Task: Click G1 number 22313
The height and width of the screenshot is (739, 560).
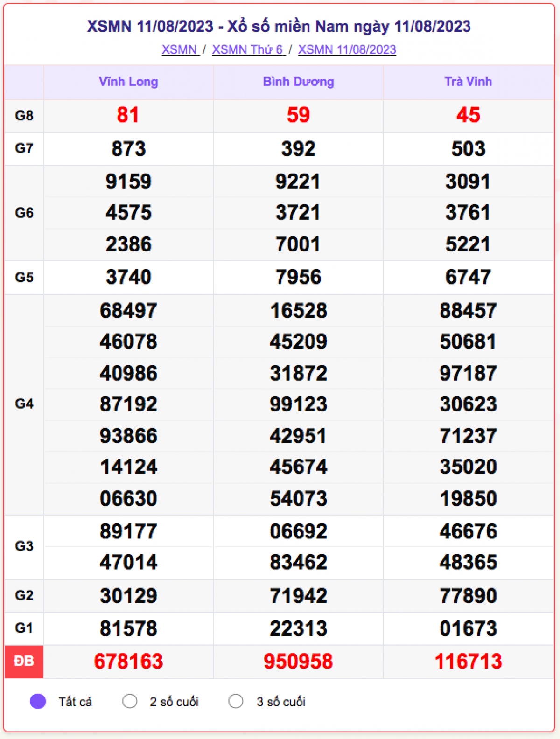Action: click(x=299, y=628)
